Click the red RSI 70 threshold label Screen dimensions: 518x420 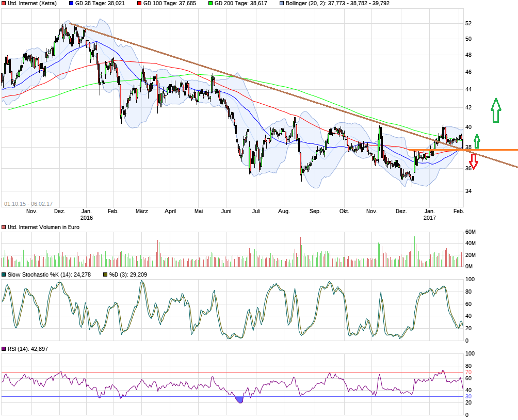(468, 373)
